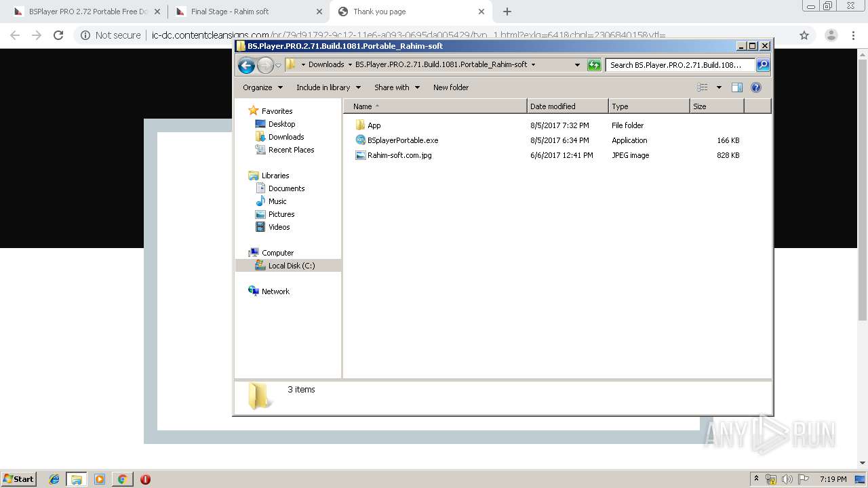Sort by Date modified column header
The image size is (868, 488).
[568, 106]
